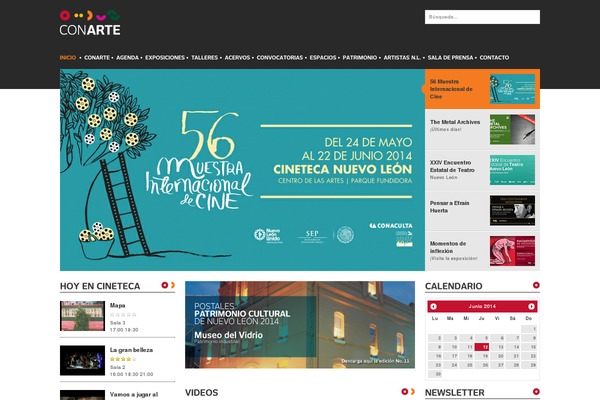The height and width of the screenshot is (400, 600).
Task: Click Pensar a Efraín Huerta thumbnail
Action: (x=512, y=211)
